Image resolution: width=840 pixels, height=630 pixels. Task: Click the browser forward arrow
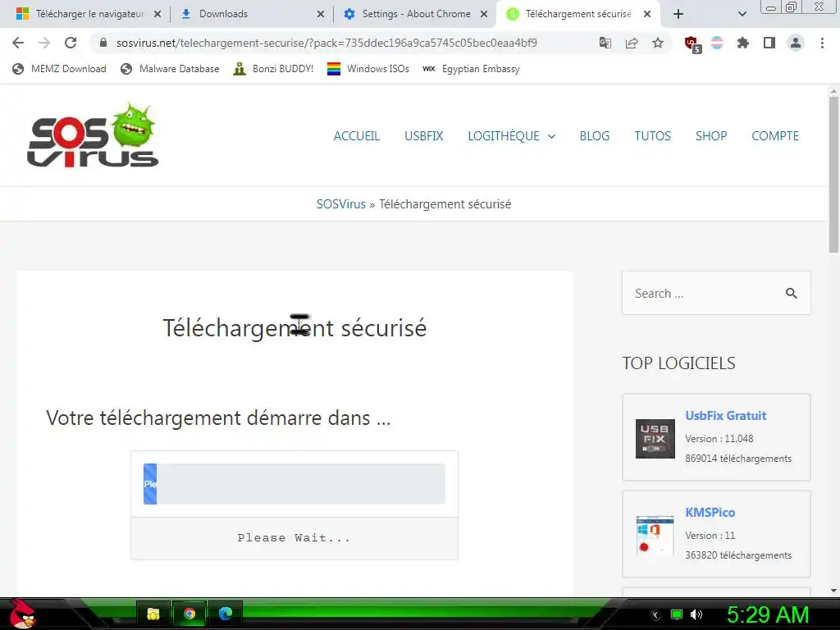point(44,43)
